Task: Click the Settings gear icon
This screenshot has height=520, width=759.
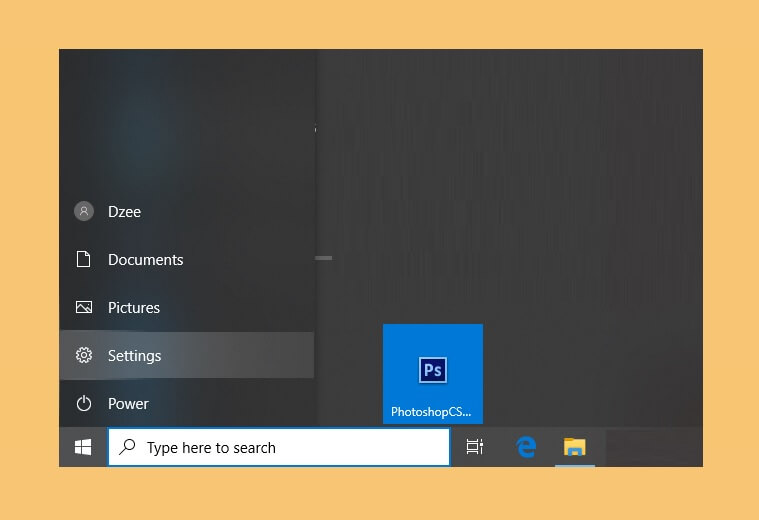Action: (84, 355)
